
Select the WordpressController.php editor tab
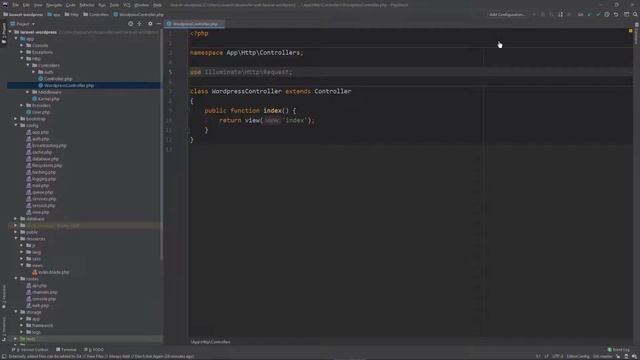194,24
